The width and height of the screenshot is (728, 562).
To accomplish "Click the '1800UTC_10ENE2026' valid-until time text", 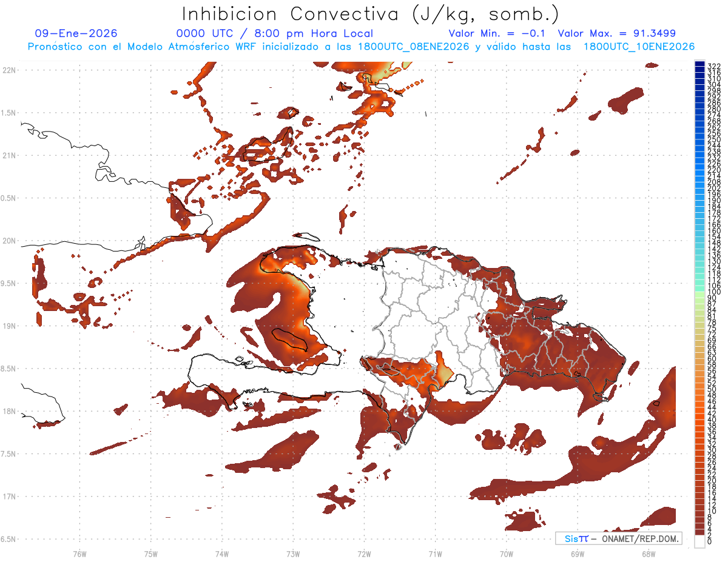I will [639, 47].
